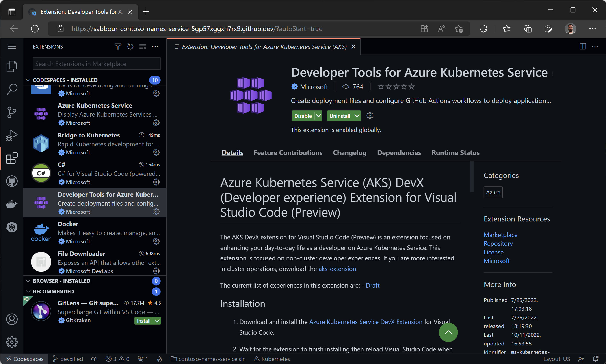This screenshot has height=364, width=606.
Task: Open the Source Control view
Action: [x=11, y=112]
